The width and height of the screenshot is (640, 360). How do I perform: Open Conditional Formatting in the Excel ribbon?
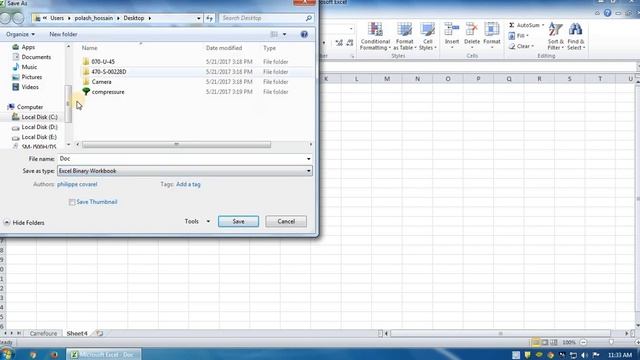[375, 36]
